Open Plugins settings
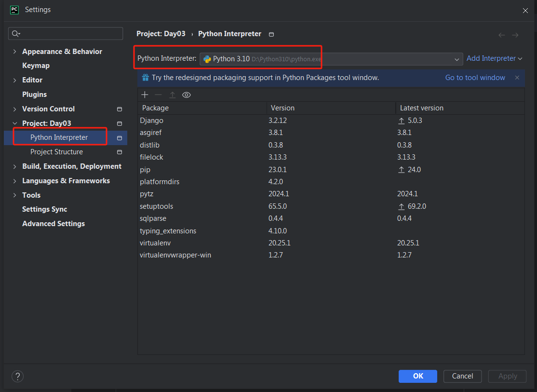 (x=34, y=95)
